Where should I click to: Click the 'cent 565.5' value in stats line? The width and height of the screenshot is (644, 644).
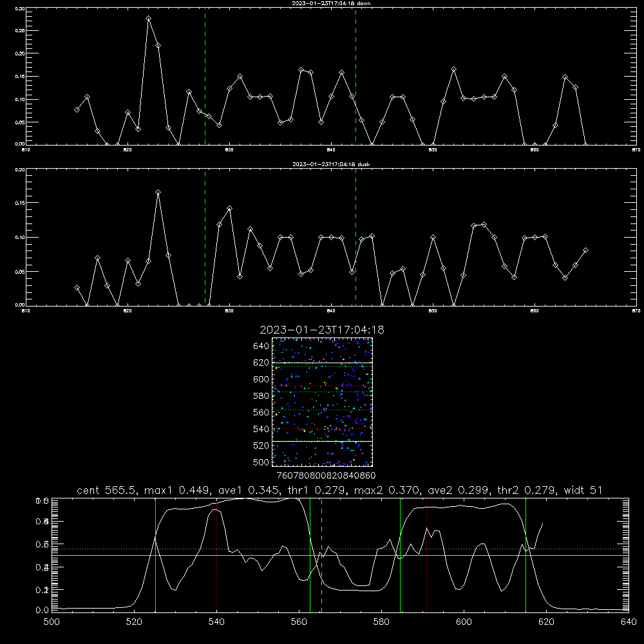106,490
